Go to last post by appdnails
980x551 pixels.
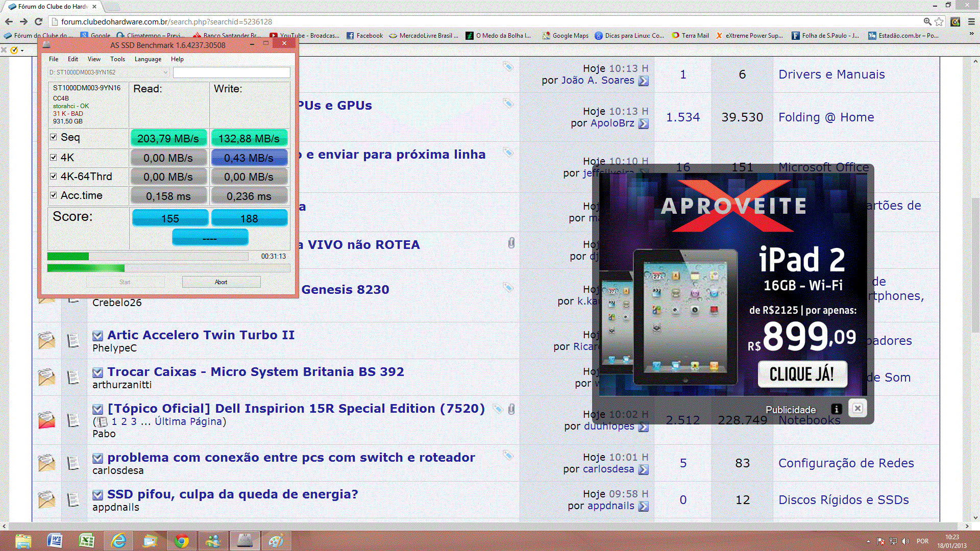[x=644, y=506]
